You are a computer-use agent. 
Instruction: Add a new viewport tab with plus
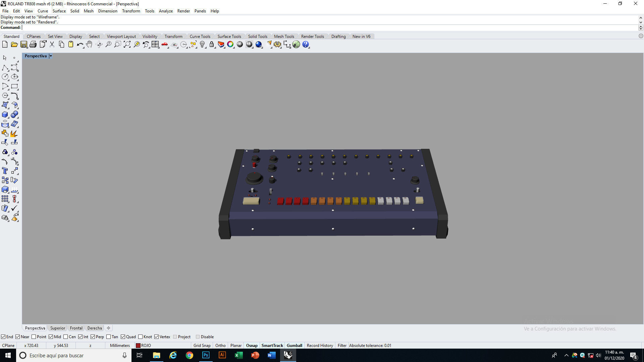[x=108, y=328]
